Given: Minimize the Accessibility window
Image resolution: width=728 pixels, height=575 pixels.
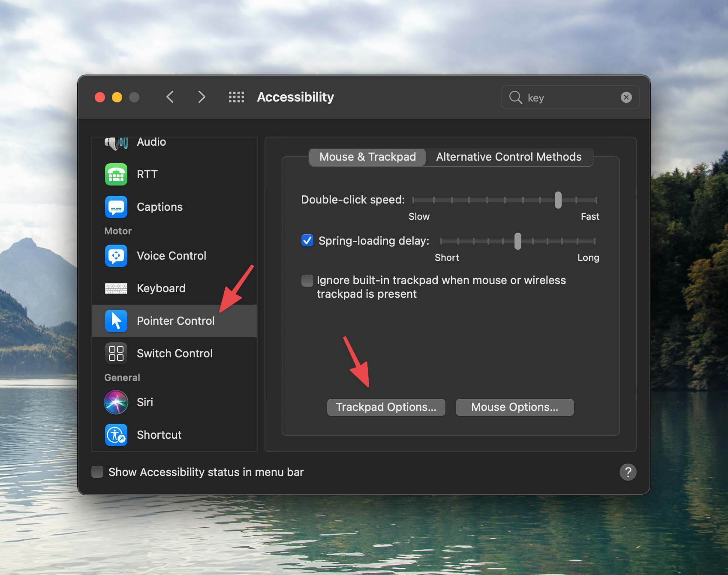Looking at the screenshot, I should pos(117,97).
